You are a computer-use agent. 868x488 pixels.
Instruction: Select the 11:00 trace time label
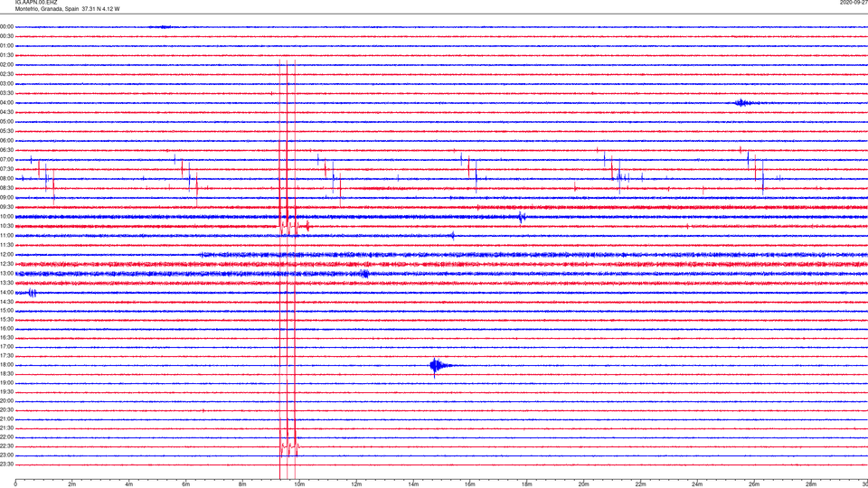6,236
